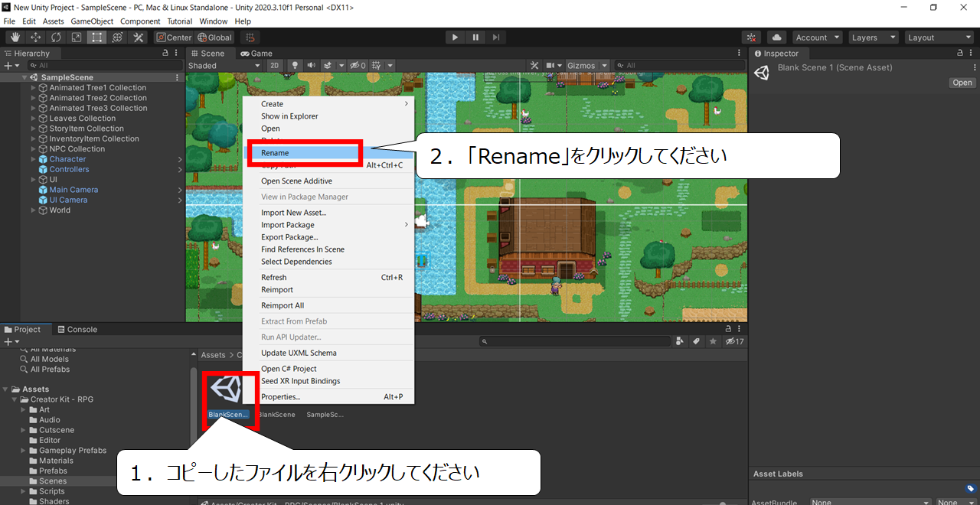Viewport: 980px width, 505px height.
Task: Click the Step frame button
Action: pos(496,37)
